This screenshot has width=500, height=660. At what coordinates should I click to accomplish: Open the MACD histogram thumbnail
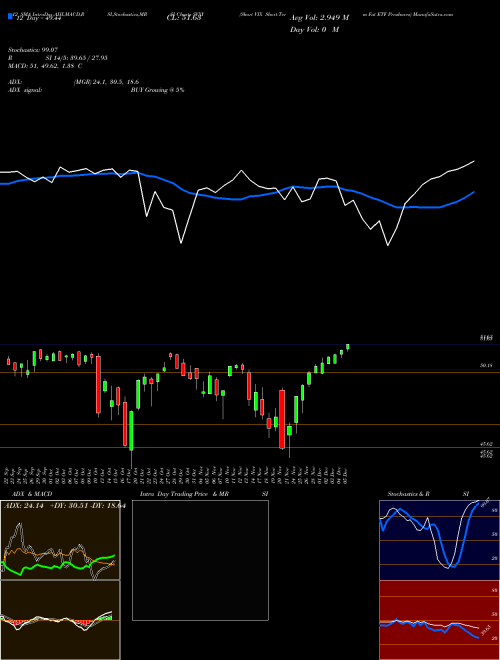tap(60, 620)
